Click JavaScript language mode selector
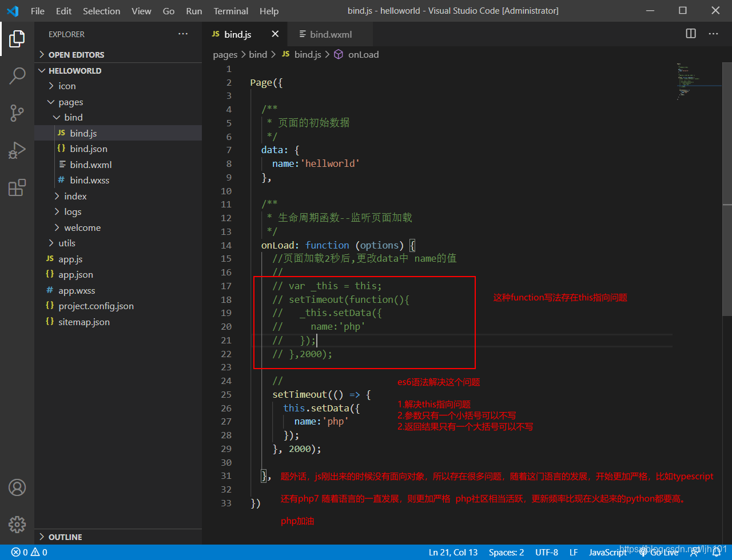The image size is (732, 560). [608, 552]
